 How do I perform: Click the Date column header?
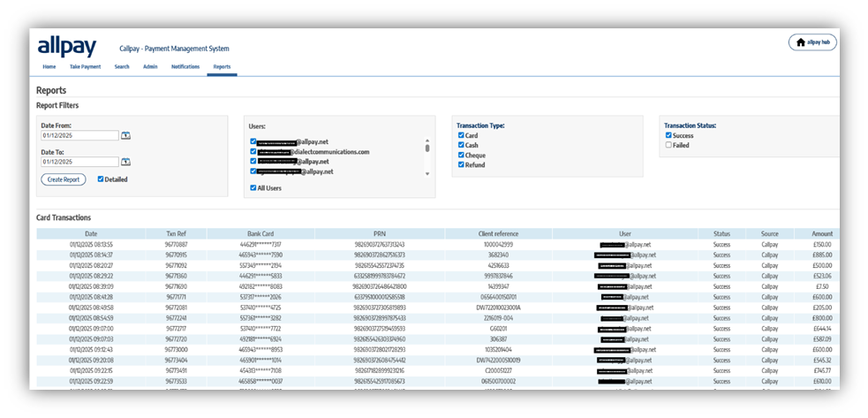(91, 234)
